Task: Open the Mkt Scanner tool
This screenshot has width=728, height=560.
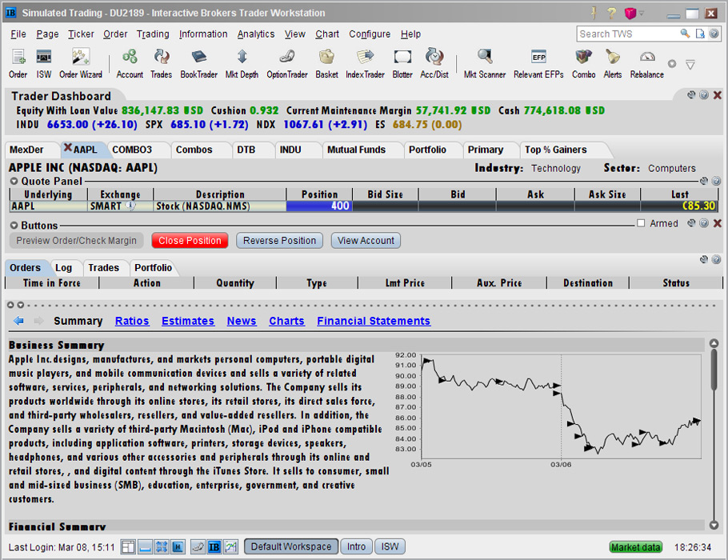Action: [x=484, y=64]
